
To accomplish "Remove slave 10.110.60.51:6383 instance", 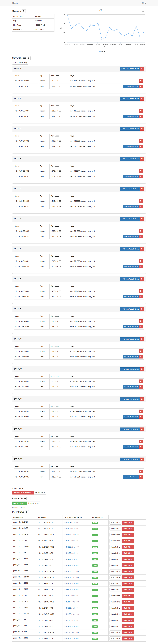I will tap(141, 236).
